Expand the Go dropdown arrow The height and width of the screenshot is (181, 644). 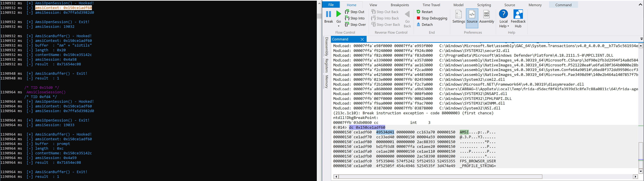[338, 26]
